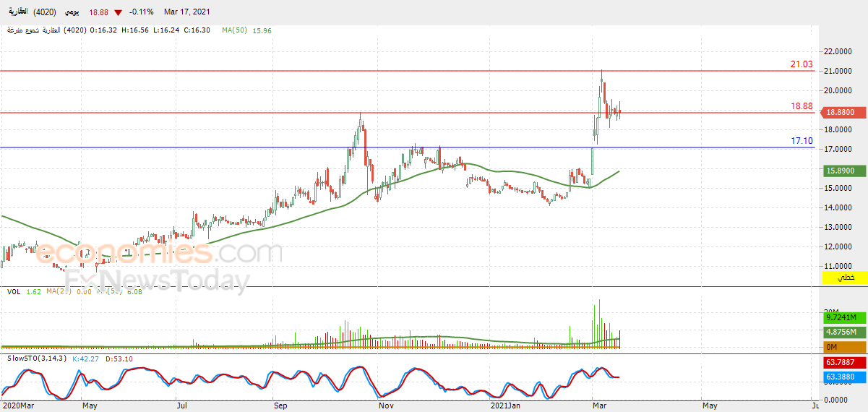The width and height of the screenshot is (868, 412).
Task: Click the 11.000 price axis label
Action: 838,266
